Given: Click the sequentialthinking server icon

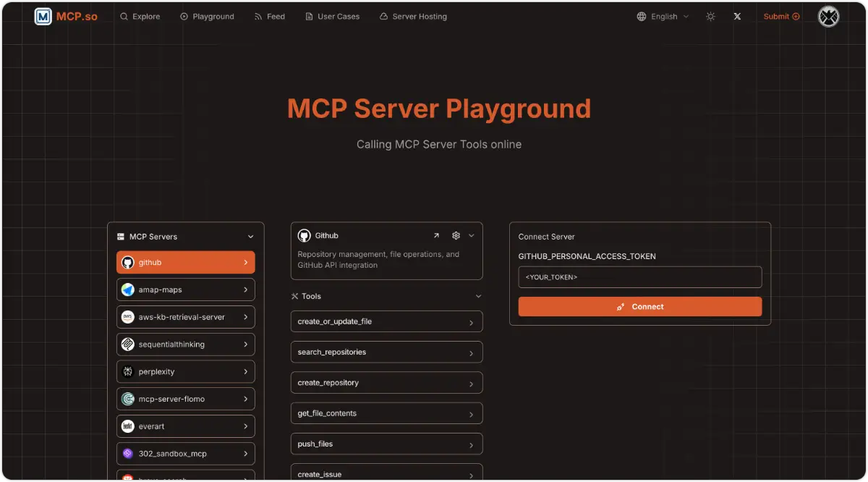Looking at the screenshot, I should [128, 344].
